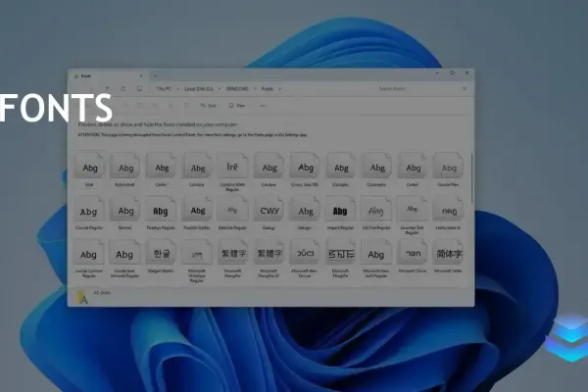Select the Microsoft Sans Serif Regular font
Viewport: 588px width, 392px height.
tap(376, 252)
